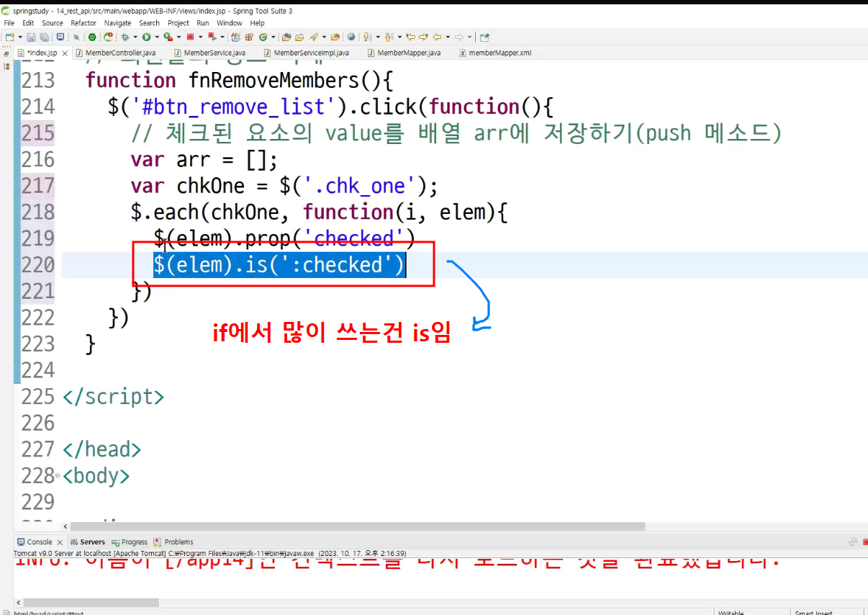Open the green Boot Dashboard icon

(92, 37)
